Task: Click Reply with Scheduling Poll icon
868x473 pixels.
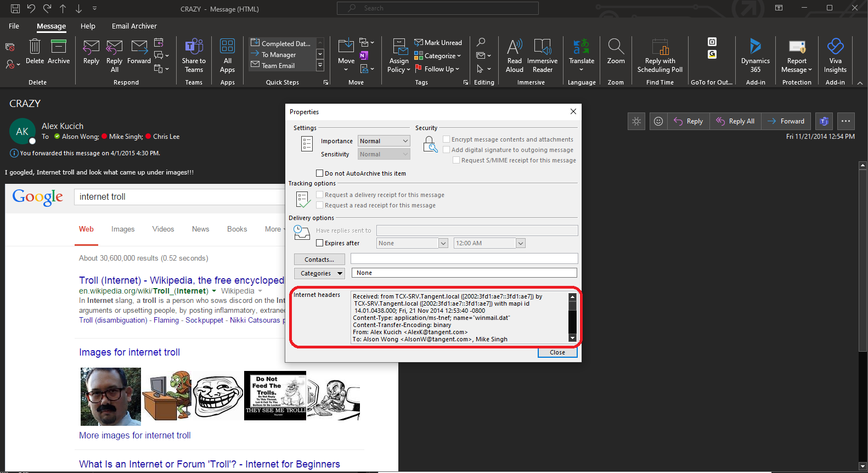Action: click(x=660, y=47)
